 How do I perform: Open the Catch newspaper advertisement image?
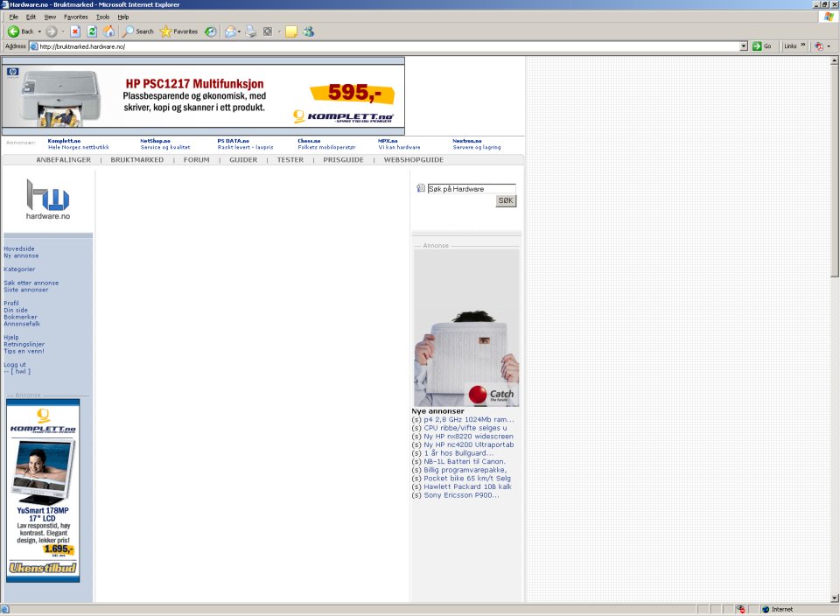point(466,328)
